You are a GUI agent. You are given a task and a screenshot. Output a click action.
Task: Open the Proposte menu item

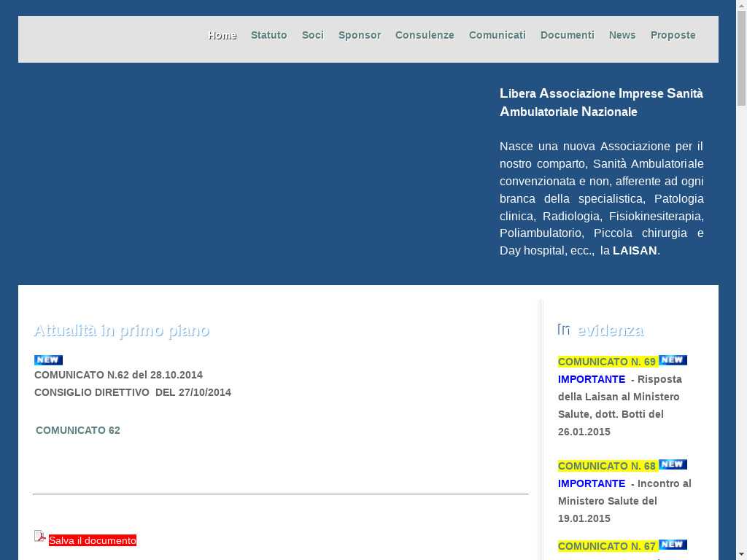click(x=673, y=35)
